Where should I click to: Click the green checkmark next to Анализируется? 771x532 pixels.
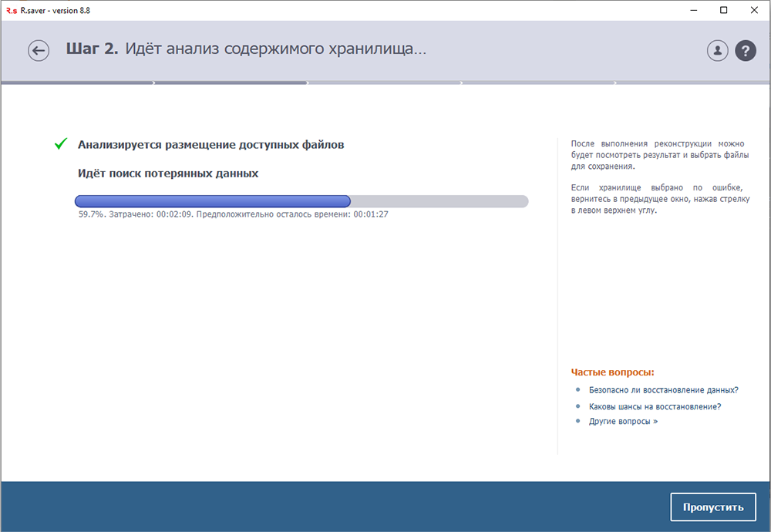(61, 143)
